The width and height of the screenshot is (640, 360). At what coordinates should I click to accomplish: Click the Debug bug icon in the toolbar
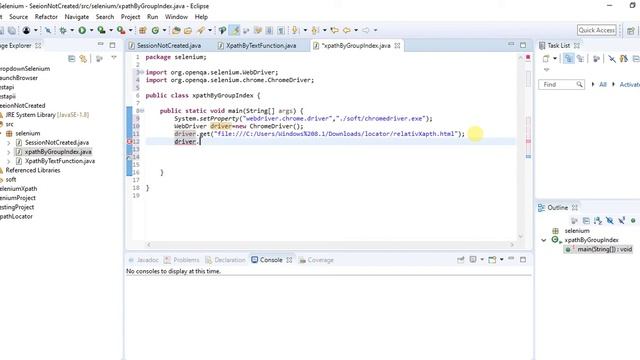63,30
